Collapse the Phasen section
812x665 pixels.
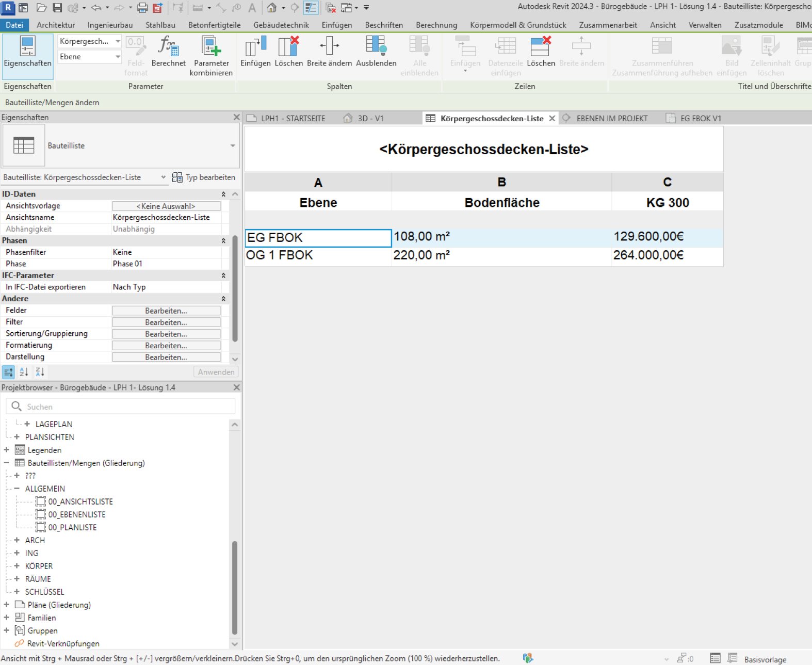click(x=223, y=240)
